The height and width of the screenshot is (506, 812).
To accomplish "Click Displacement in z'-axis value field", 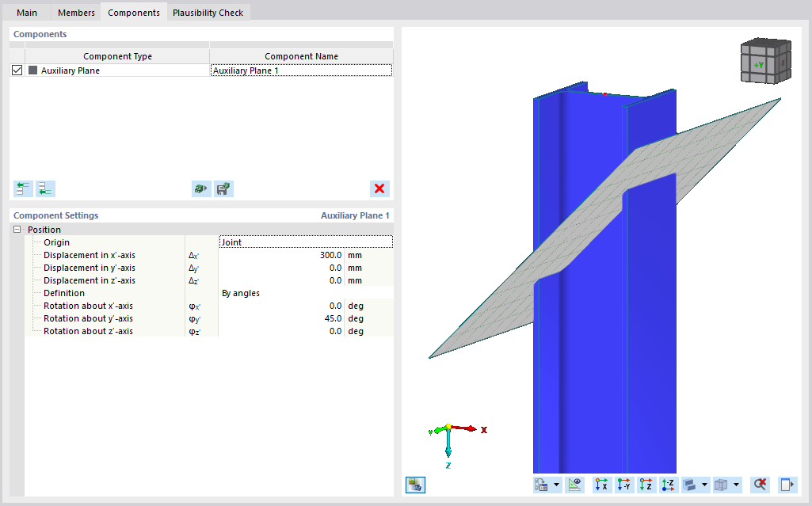I will tap(281, 280).
